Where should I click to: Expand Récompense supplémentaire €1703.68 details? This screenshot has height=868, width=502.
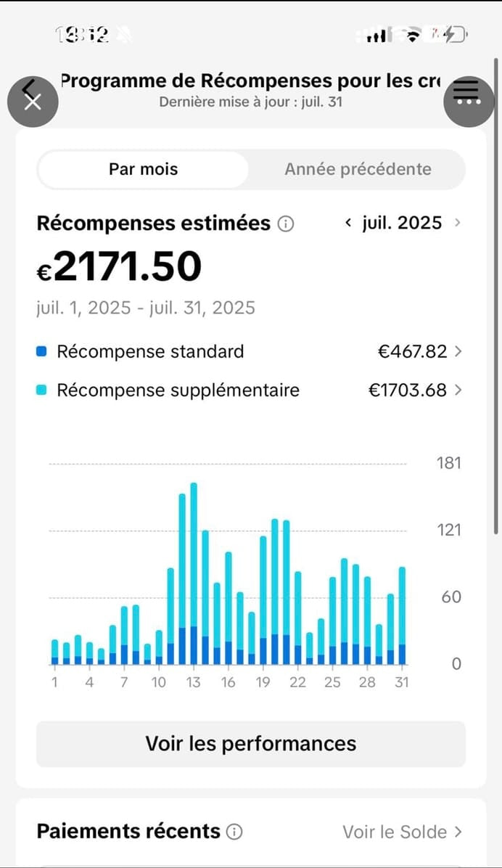point(457,390)
